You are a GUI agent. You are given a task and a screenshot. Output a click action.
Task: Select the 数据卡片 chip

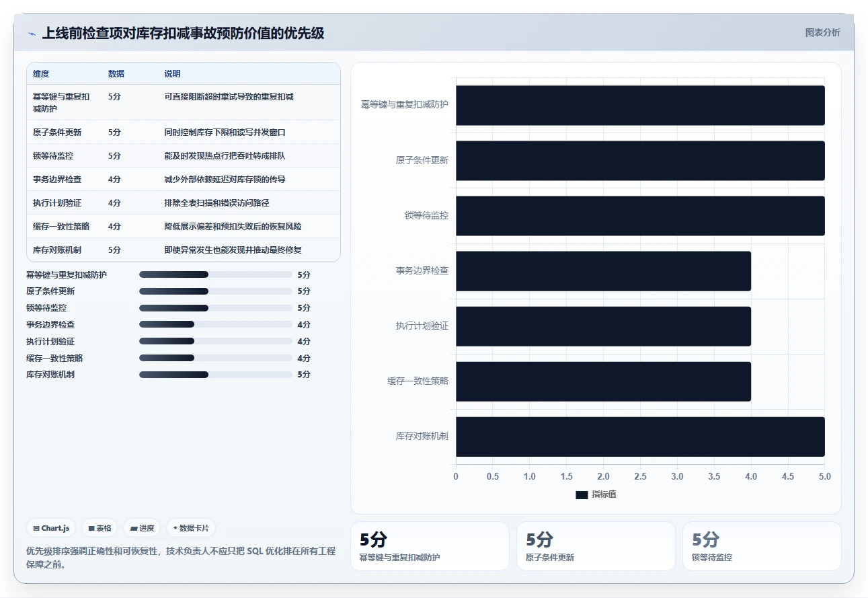point(191,528)
